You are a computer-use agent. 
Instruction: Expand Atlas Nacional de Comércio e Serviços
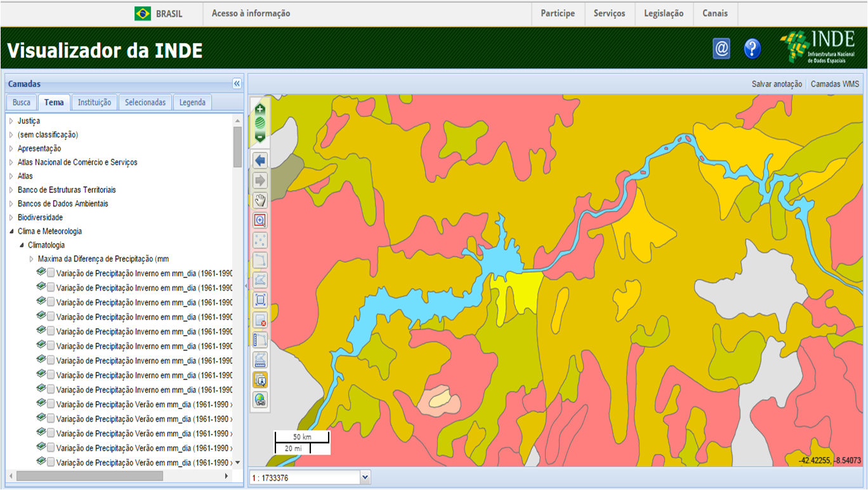click(x=11, y=162)
